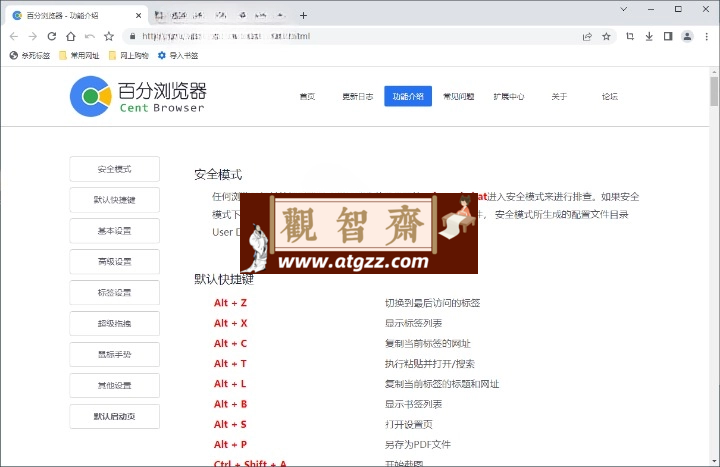The height and width of the screenshot is (467, 720).
Task: Click the Alt + L shortcut text
Action: [230, 384]
